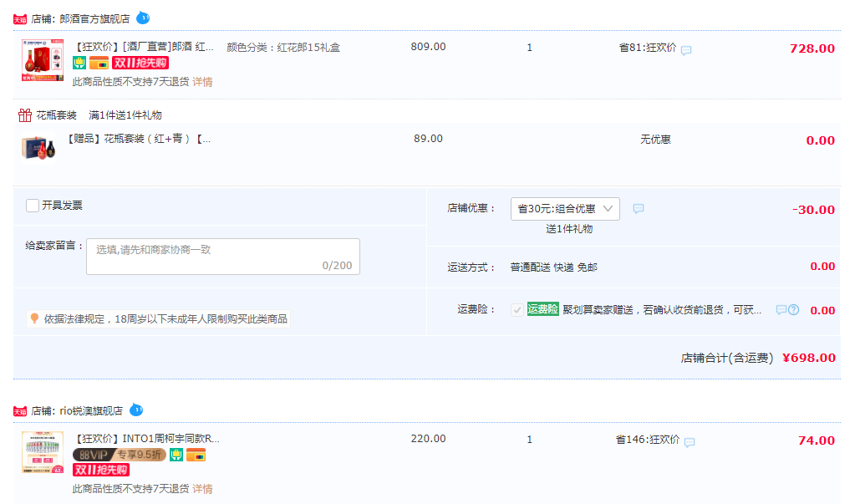Click credit card icon on the RIO product row
Screen dimensions: 855x504
click(196, 455)
